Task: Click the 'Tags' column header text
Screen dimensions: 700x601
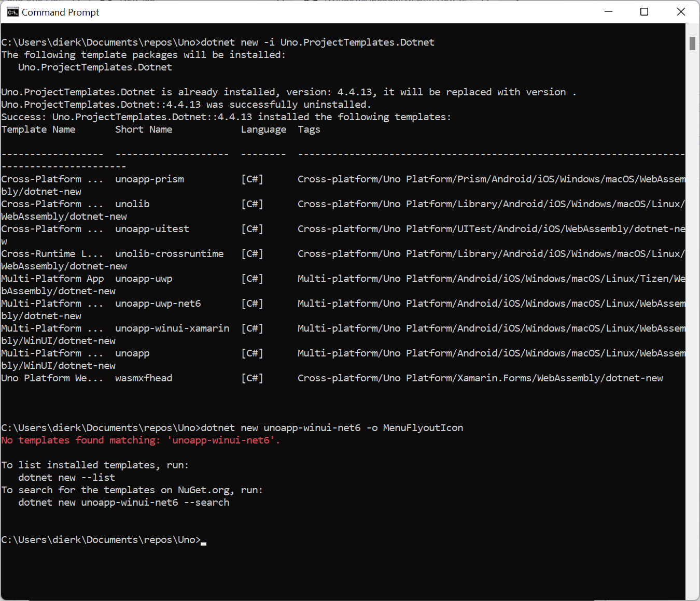Action: 309,129
